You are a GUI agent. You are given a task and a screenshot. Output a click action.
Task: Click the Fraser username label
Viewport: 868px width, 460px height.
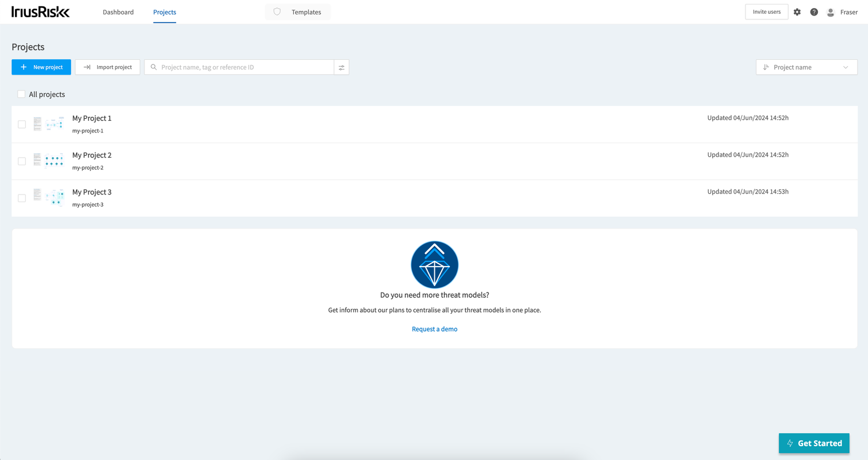click(x=849, y=12)
